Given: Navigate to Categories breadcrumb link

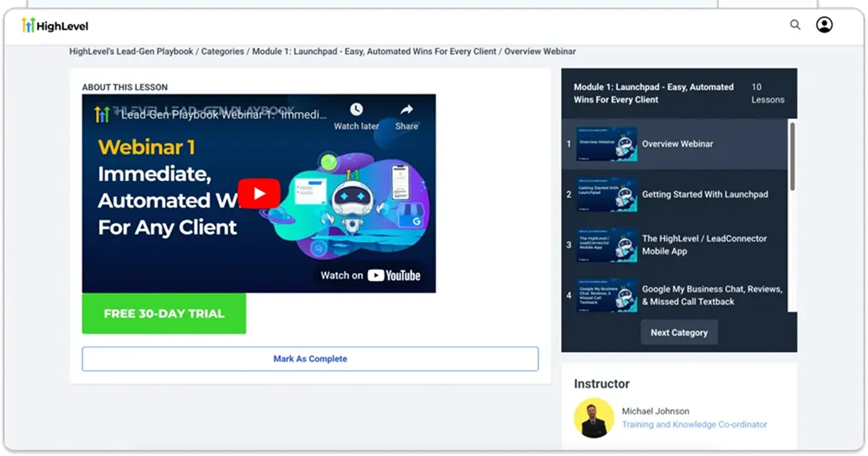Looking at the screenshot, I should pos(223,51).
